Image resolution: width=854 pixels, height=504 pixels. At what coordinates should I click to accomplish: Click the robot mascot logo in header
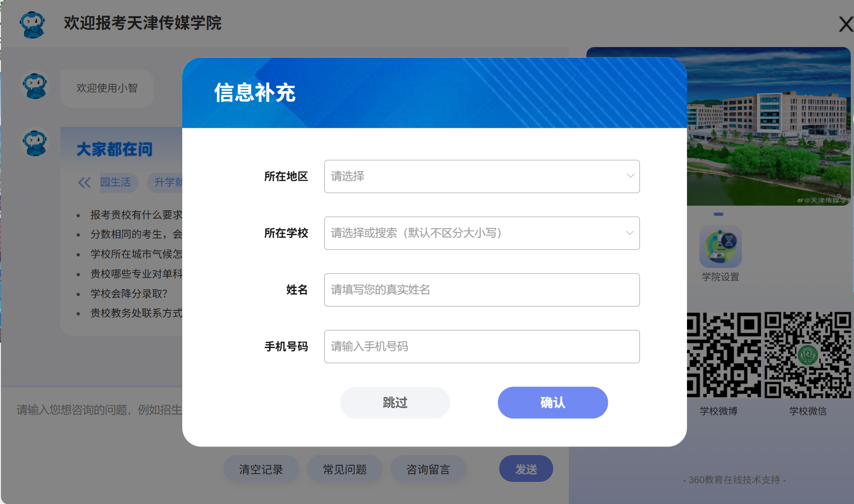coord(32,24)
